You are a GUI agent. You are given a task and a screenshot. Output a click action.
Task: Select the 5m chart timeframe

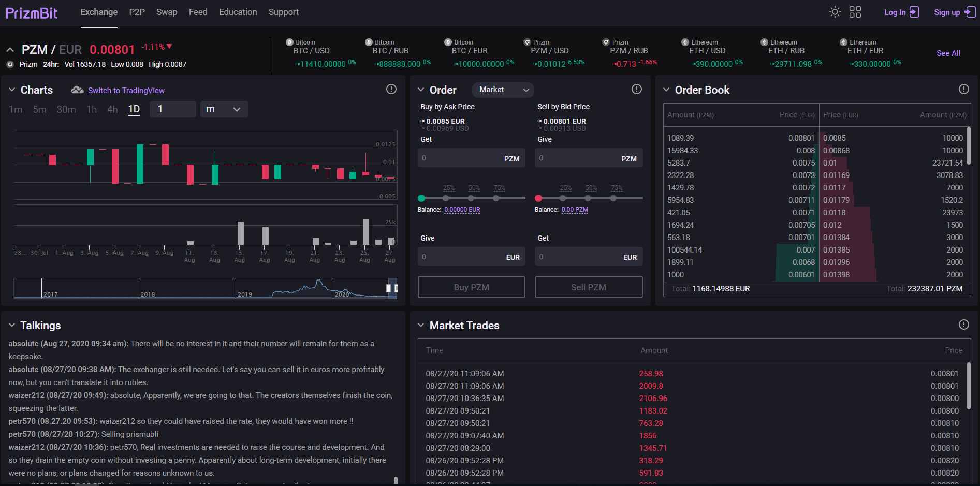(40, 109)
